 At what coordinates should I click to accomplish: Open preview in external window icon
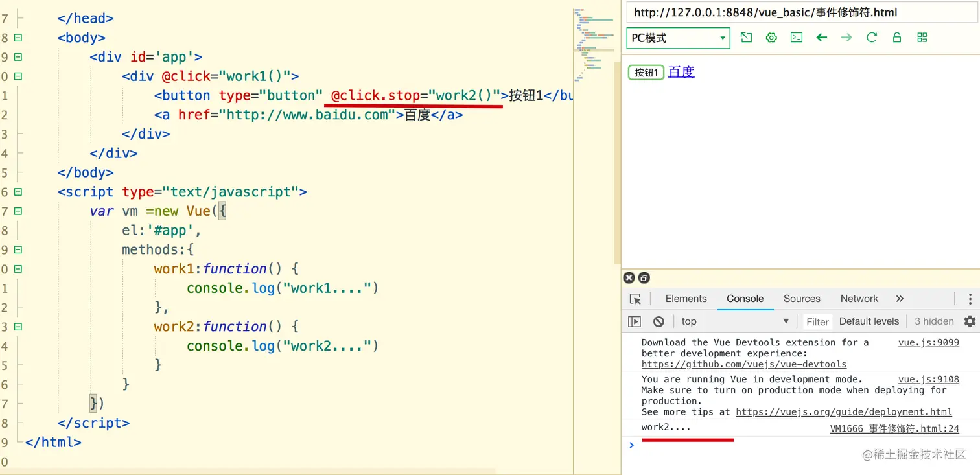click(746, 38)
